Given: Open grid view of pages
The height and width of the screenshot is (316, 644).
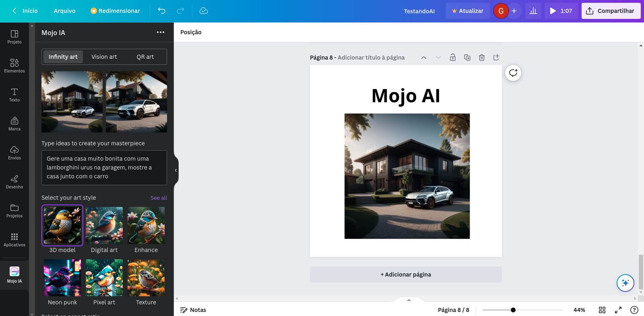Looking at the screenshot, I should tap(602, 310).
